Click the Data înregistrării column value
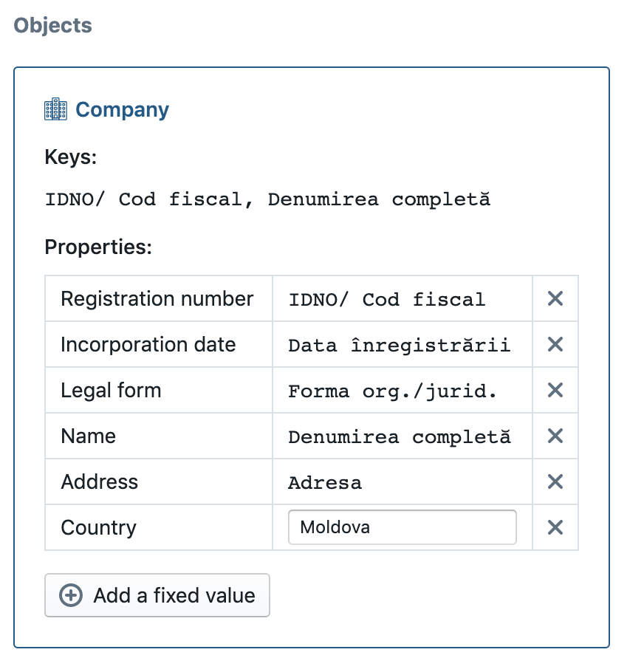Screen dimensions: 644x672 tap(400, 346)
